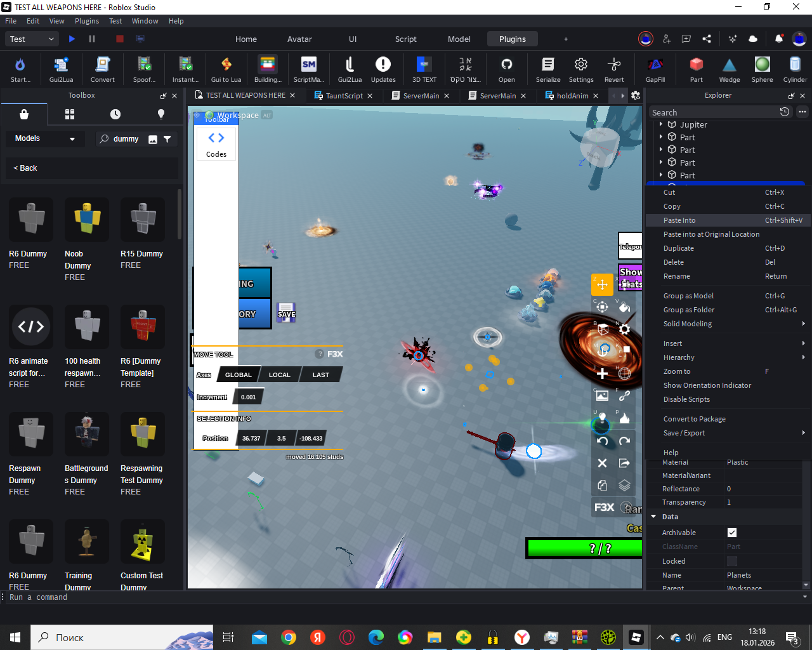Viewport: 812px width, 650px height.
Task: Toggle the Archivable checkbox
Action: [732, 533]
